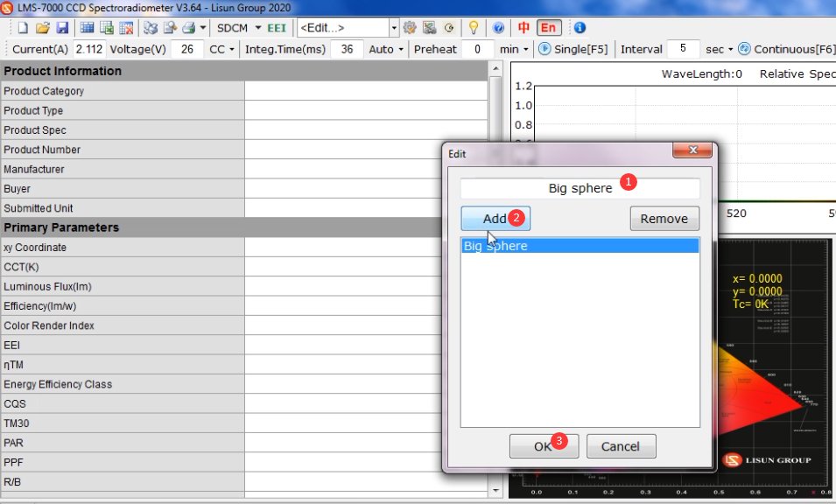
Task: Open the CC mode dropdown
Action: tap(221, 49)
